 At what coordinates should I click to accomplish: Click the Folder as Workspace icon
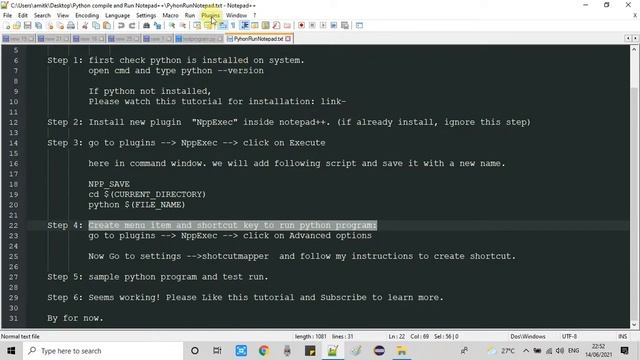pos(287,25)
